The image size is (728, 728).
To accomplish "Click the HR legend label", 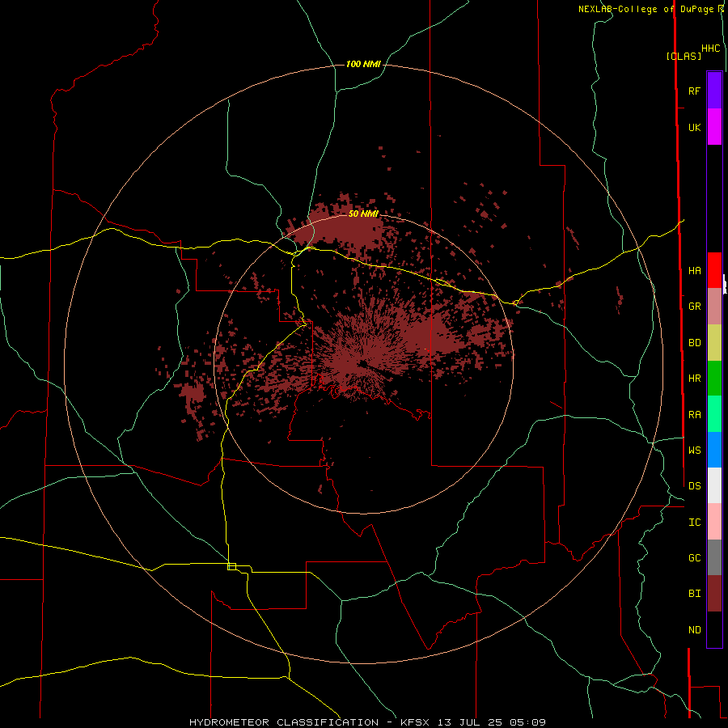I will [694, 379].
